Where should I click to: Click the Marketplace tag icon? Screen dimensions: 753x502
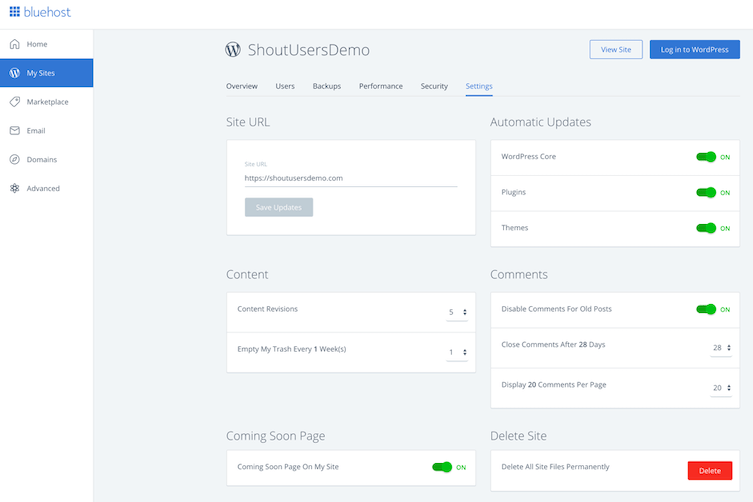click(15, 102)
